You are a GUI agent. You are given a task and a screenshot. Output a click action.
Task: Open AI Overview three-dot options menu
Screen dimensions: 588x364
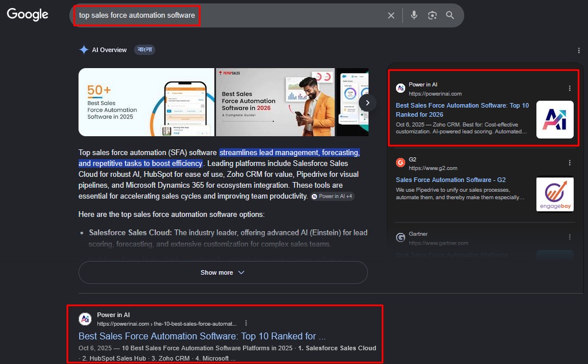pos(579,50)
